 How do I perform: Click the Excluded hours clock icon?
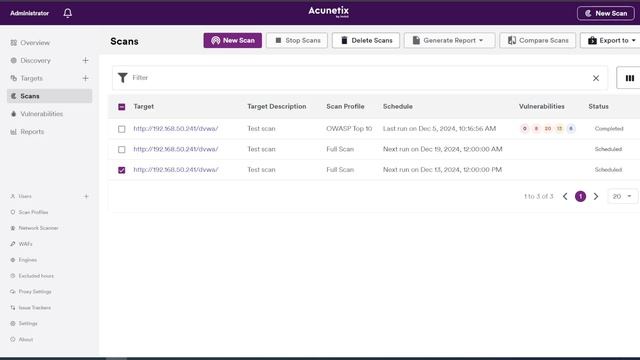[13, 276]
